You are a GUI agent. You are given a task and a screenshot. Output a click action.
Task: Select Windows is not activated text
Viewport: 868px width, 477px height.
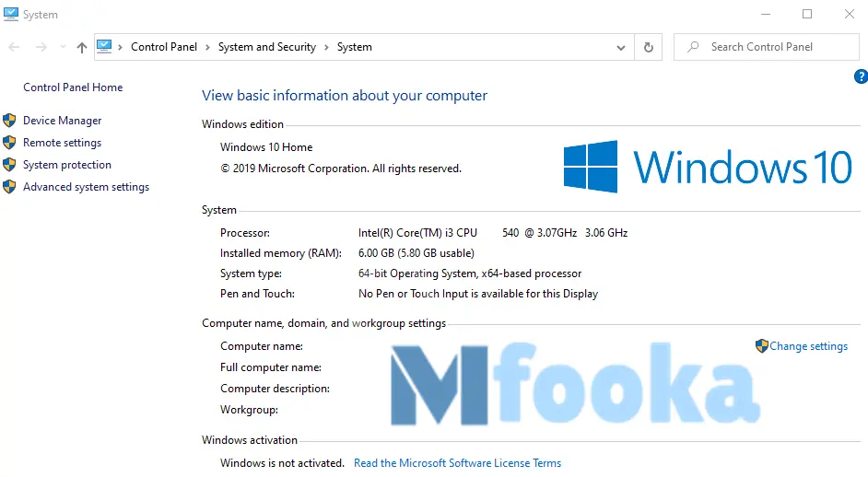(x=282, y=463)
